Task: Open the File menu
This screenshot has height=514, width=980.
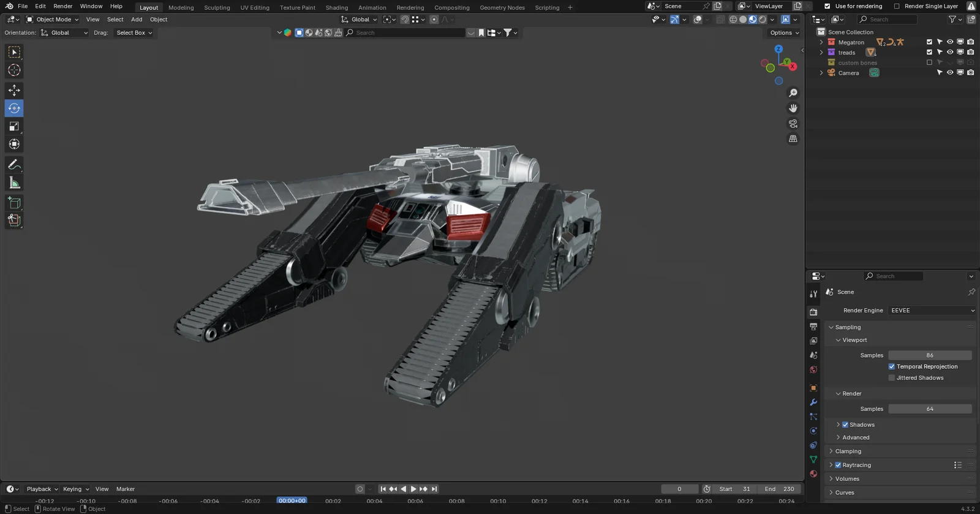Action: click(x=23, y=6)
